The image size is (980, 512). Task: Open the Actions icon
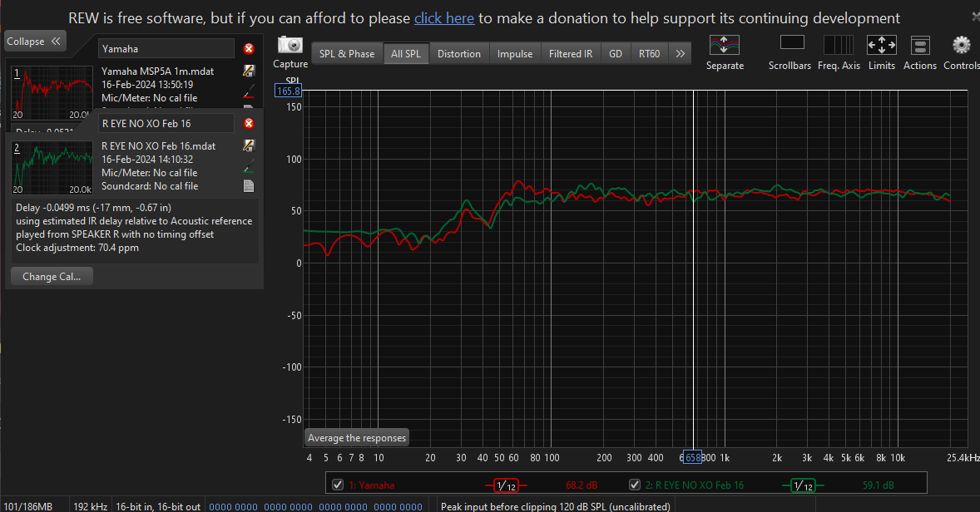920,45
